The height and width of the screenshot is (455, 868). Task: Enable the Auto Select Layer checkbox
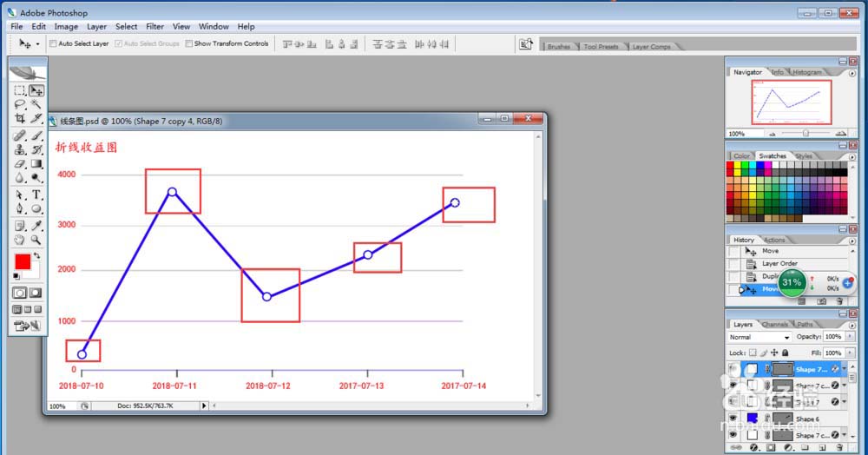53,43
